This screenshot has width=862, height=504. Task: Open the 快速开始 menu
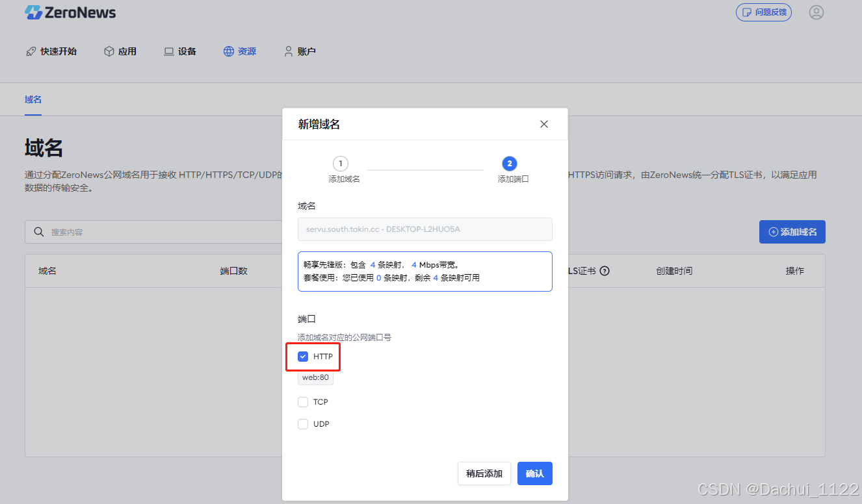coord(51,51)
